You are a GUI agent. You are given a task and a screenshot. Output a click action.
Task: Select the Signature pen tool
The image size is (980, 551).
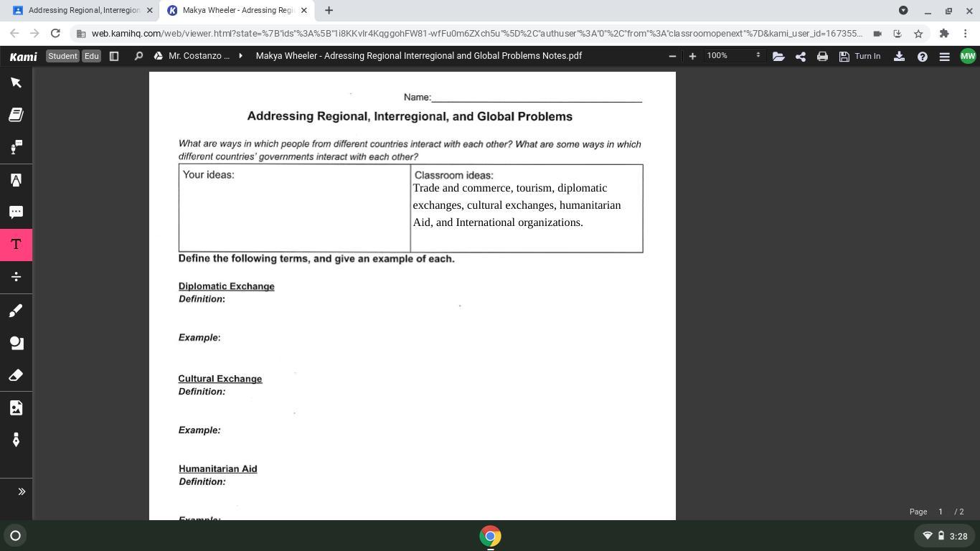[16, 440]
